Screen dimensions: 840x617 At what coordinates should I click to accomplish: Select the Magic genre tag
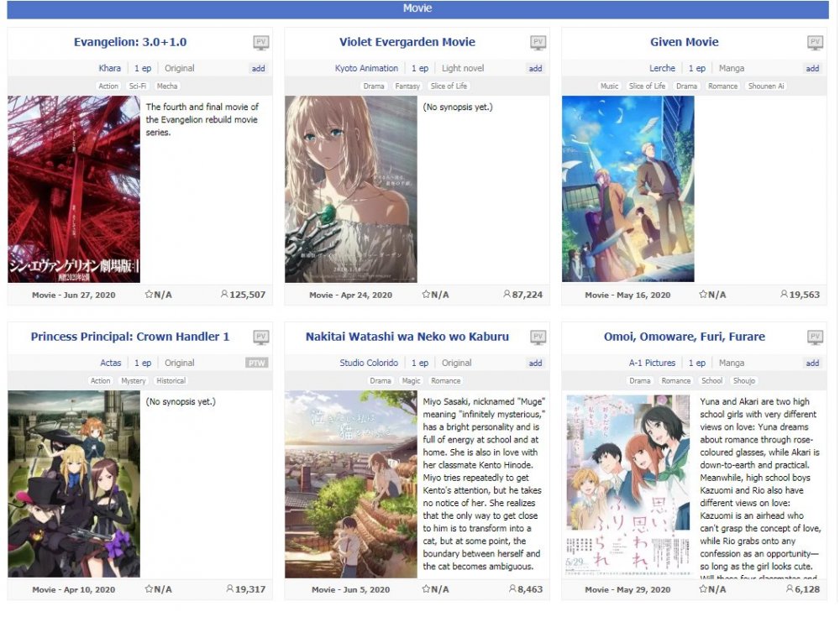pyautogui.click(x=411, y=380)
